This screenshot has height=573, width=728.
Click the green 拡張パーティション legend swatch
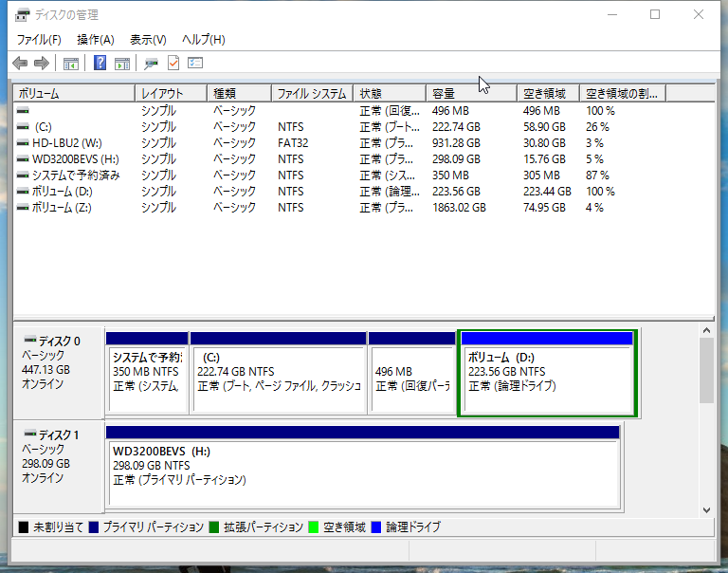pos(214,527)
